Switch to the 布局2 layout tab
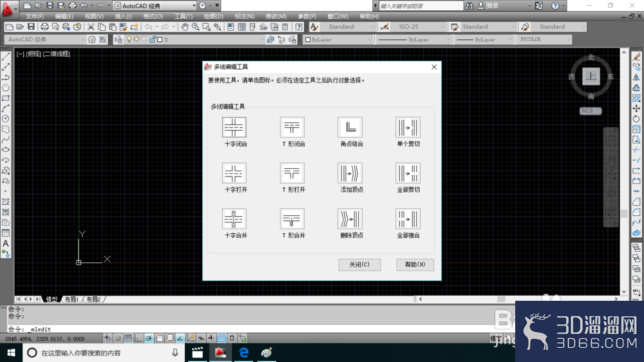 click(x=93, y=299)
